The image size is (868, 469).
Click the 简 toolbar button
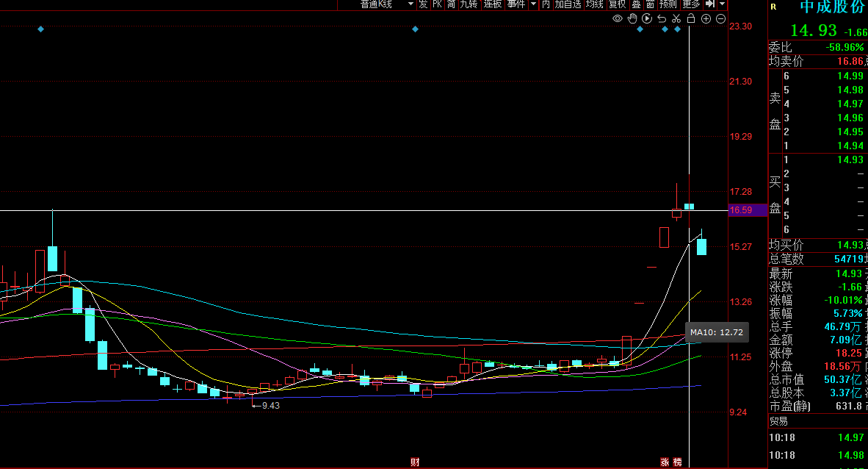(x=451, y=4)
